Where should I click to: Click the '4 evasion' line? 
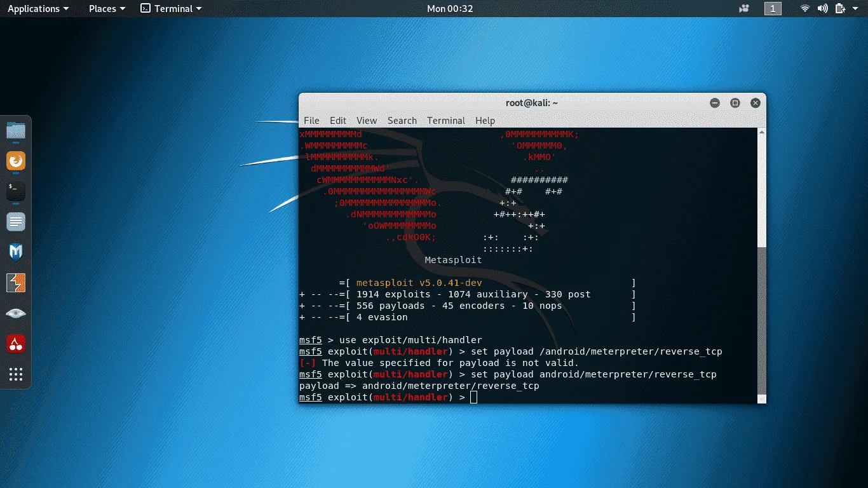click(x=468, y=317)
